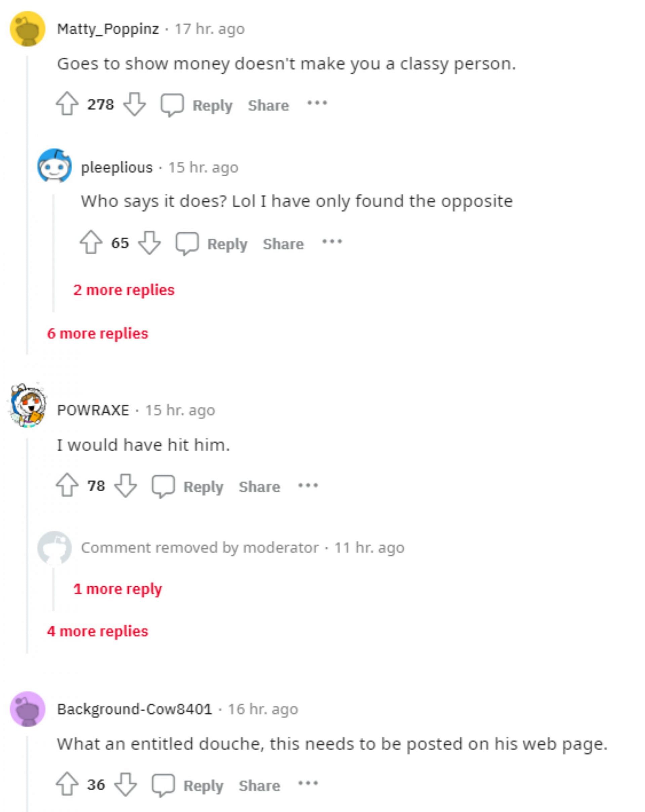Open the more-options dots on pleeplious's comment
The image size is (645, 812).
click(x=332, y=241)
